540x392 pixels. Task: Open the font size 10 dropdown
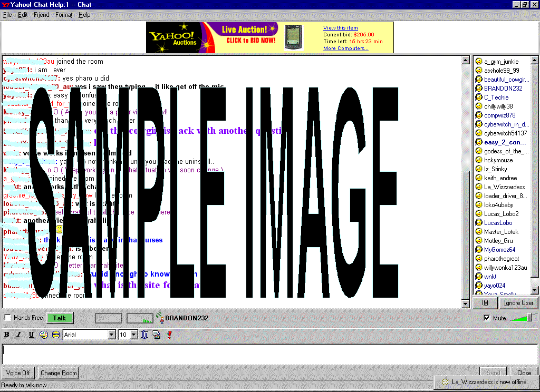134,334
